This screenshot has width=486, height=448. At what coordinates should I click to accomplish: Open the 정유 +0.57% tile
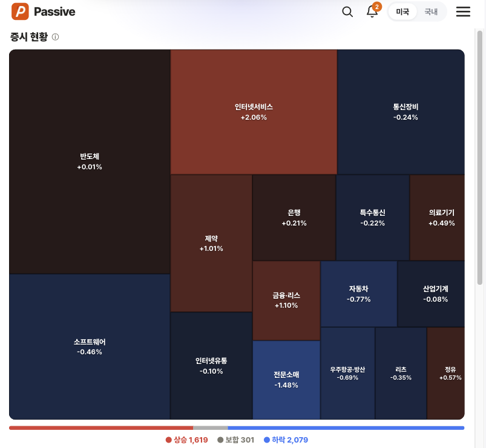pos(445,374)
